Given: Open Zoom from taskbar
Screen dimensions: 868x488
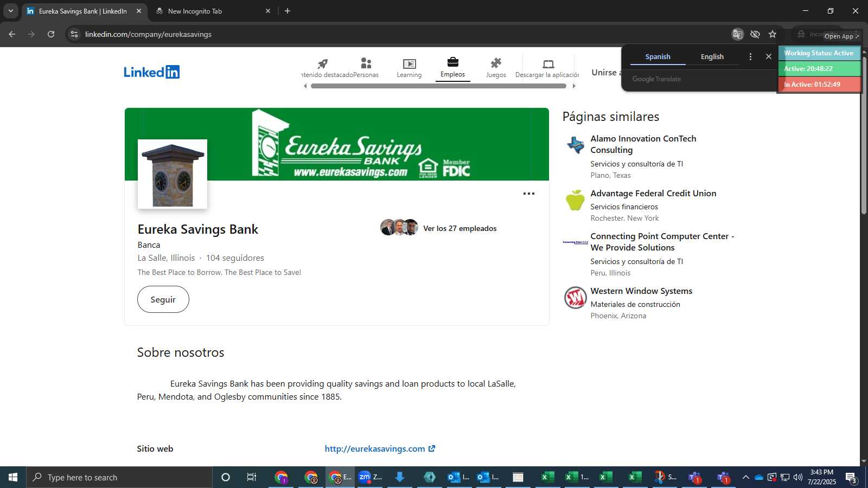Looking at the screenshot, I should 370,477.
